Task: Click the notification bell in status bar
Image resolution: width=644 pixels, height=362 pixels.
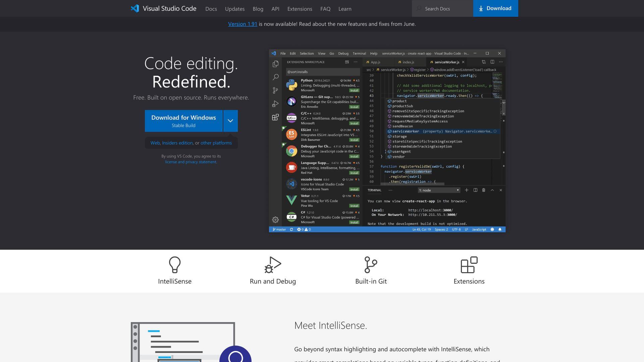Action: click(x=500, y=230)
